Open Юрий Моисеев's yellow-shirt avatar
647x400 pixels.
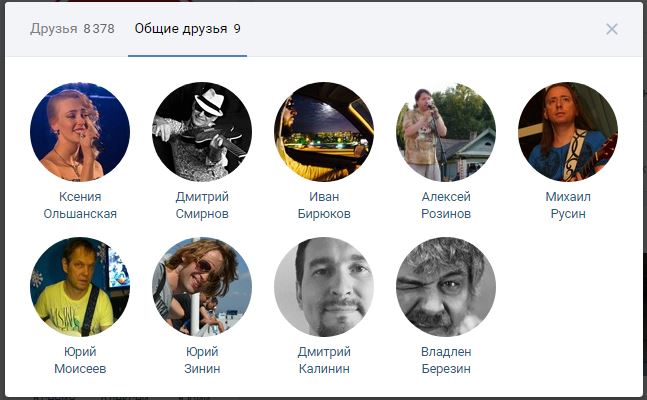pyautogui.click(x=80, y=286)
